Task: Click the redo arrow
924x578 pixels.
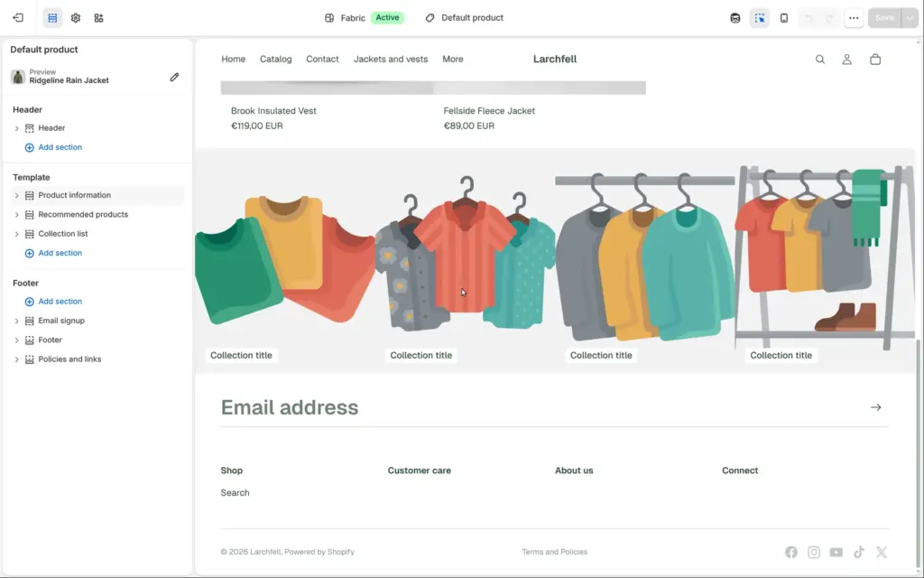Action: pyautogui.click(x=829, y=18)
